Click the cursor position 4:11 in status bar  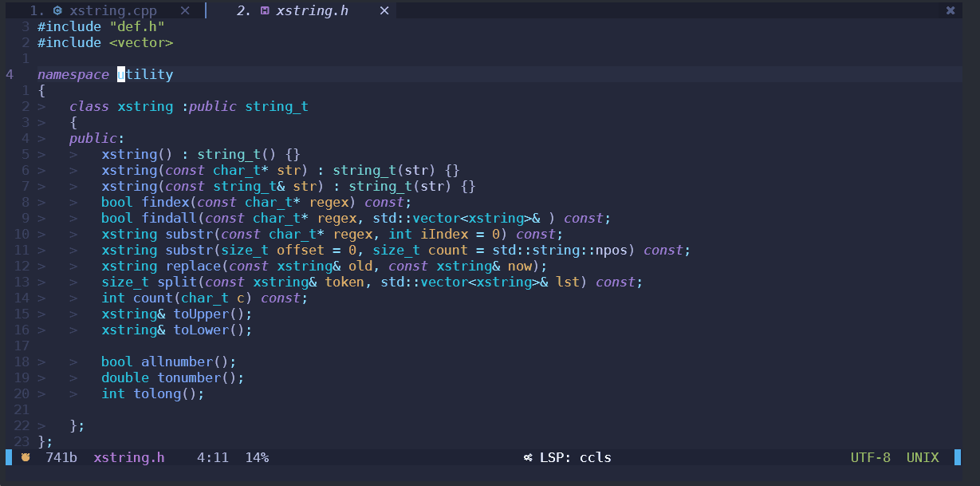[x=213, y=457]
